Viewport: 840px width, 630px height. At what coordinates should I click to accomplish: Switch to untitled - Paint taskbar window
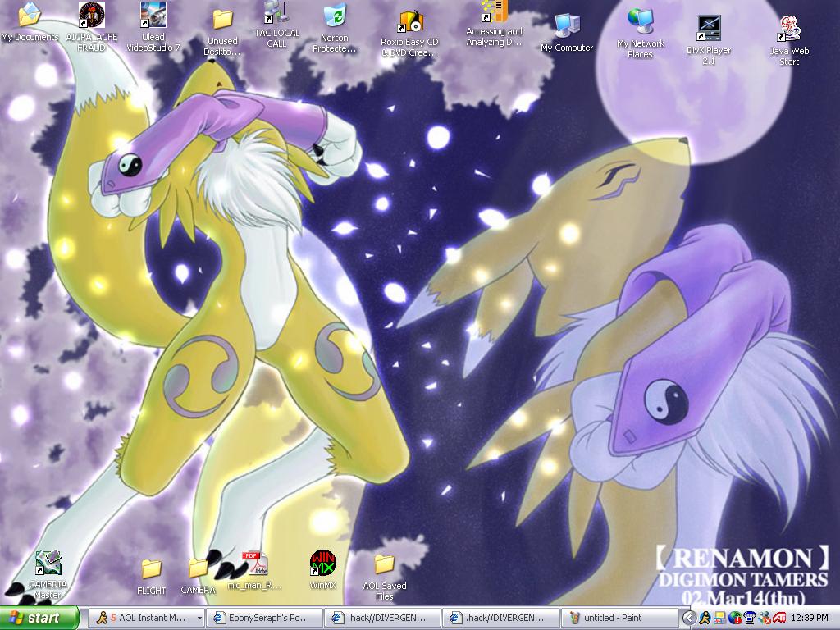tap(619, 619)
